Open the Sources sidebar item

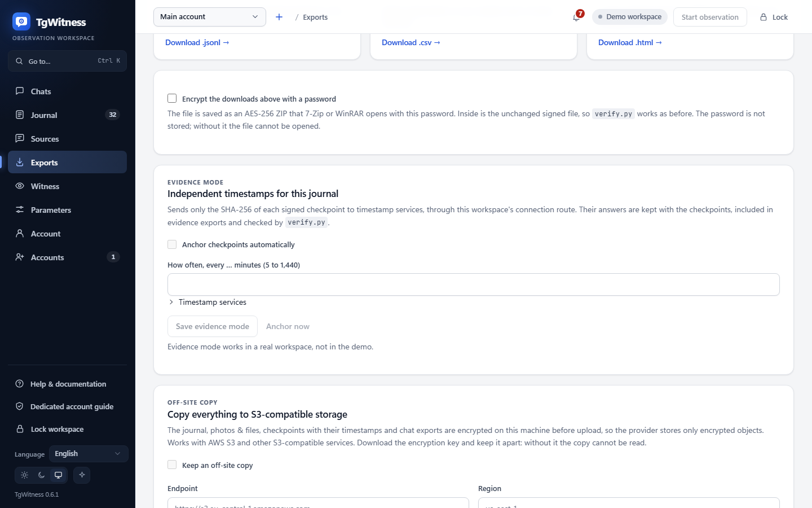(x=67, y=139)
